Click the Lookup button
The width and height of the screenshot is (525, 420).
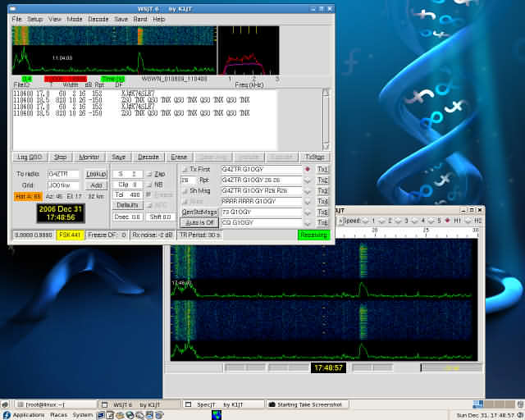(x=96, y=174)
